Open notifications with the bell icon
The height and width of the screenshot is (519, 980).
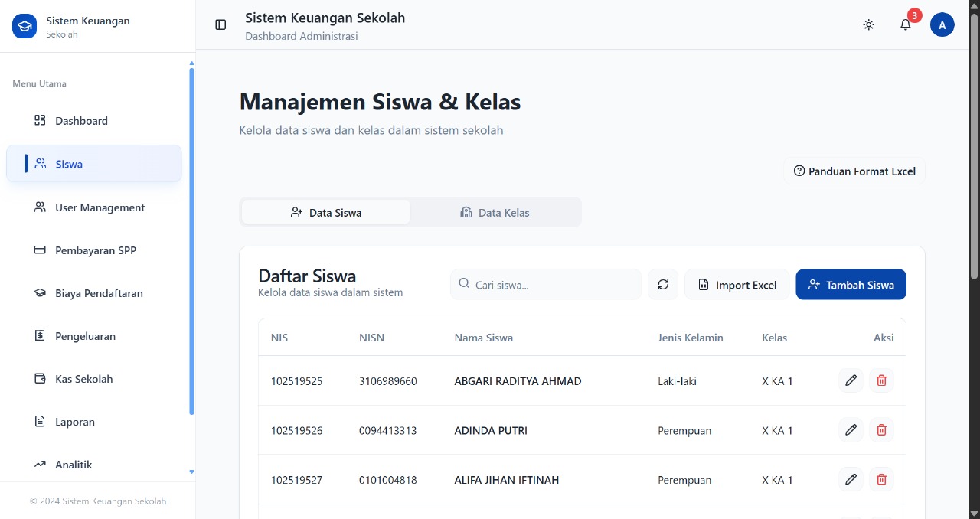point(906,24)
